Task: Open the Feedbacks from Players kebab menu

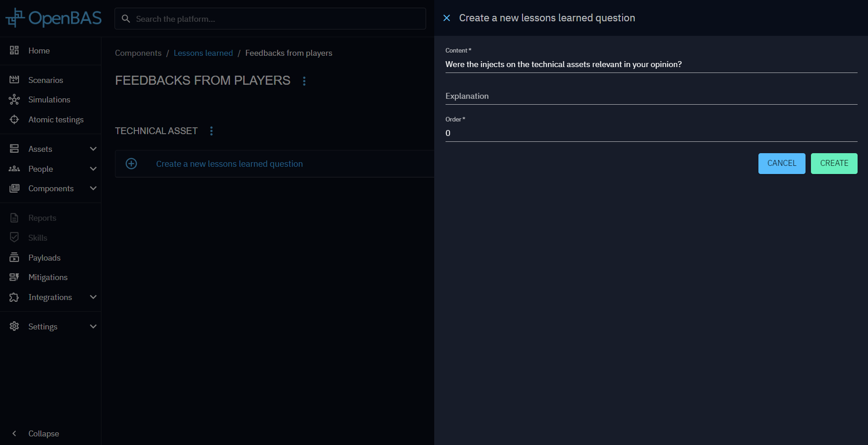Action: click(304, 81)
